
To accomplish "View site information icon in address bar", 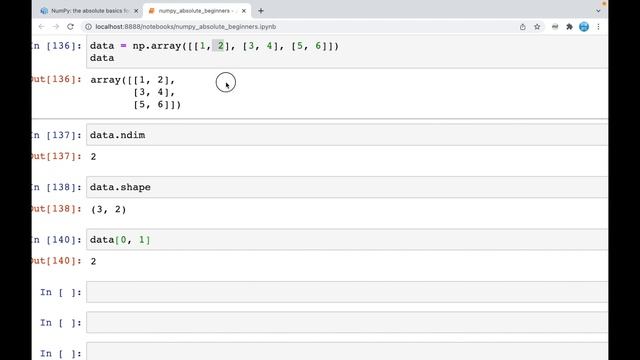I will pyautogui.click(x=88, y=27).
